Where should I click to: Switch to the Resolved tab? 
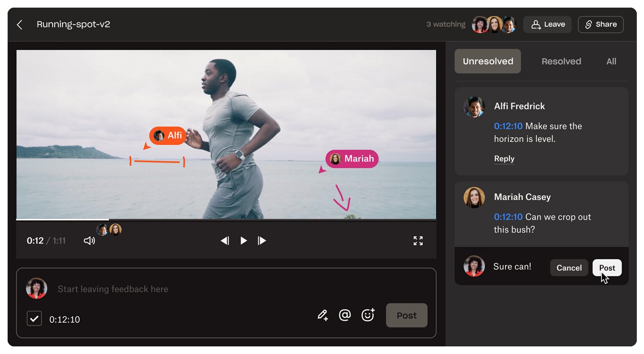[x=561, y=61]
